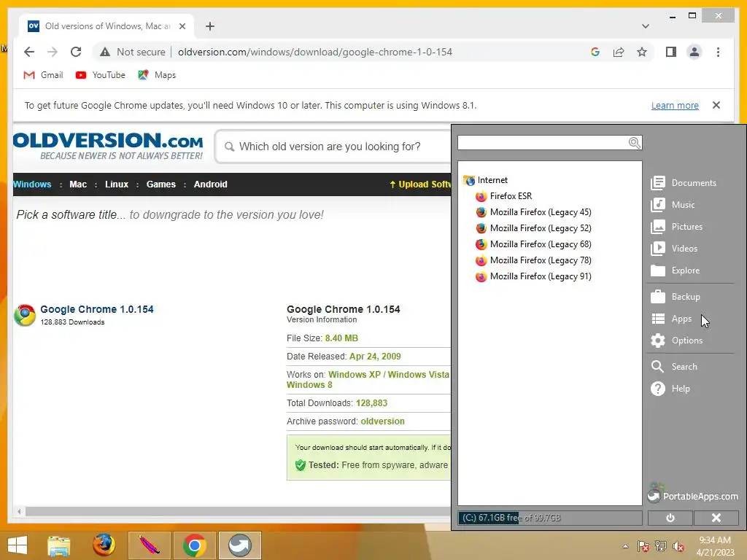747x560 pixels.
Task: Open Chrome from the taskbar
Action: [x=194, y=545]
